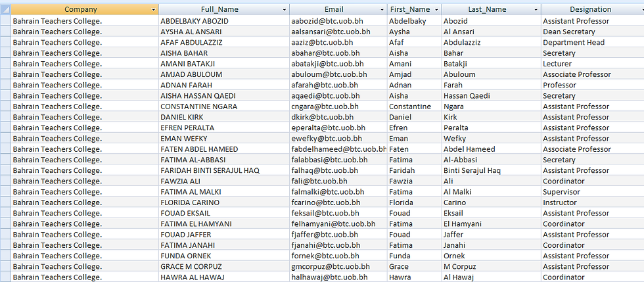
Task: Click the email abatakji@btc.uob.bh
Action: [338, 64]
